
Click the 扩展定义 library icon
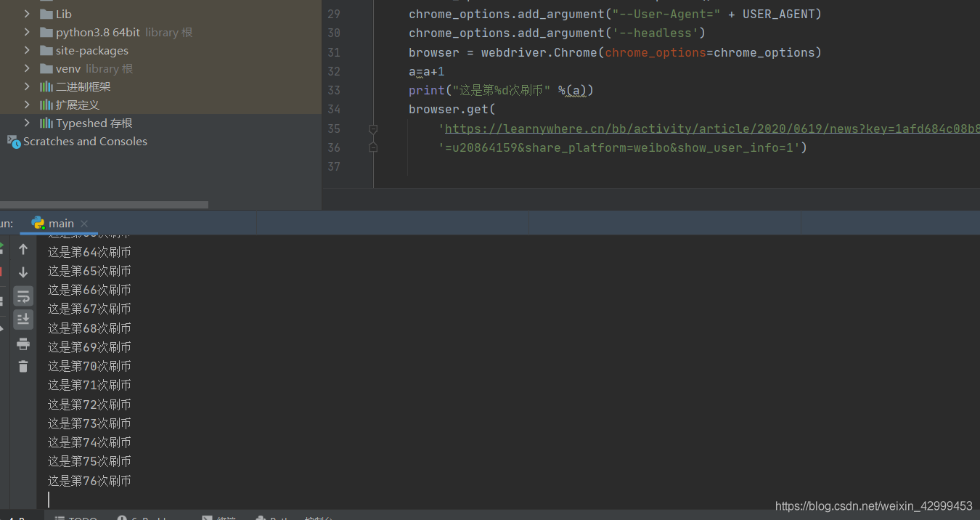[46, 105]
